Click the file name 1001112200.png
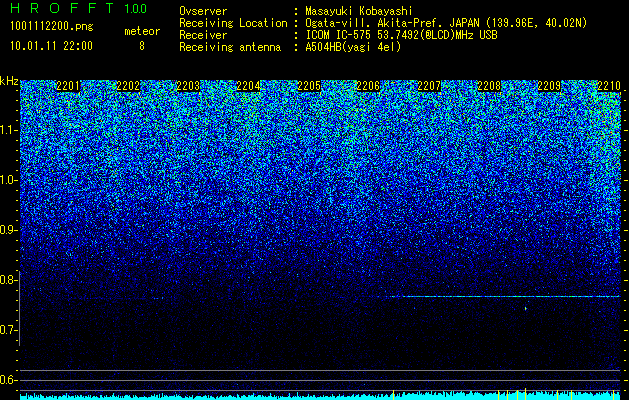 [52, 26]
